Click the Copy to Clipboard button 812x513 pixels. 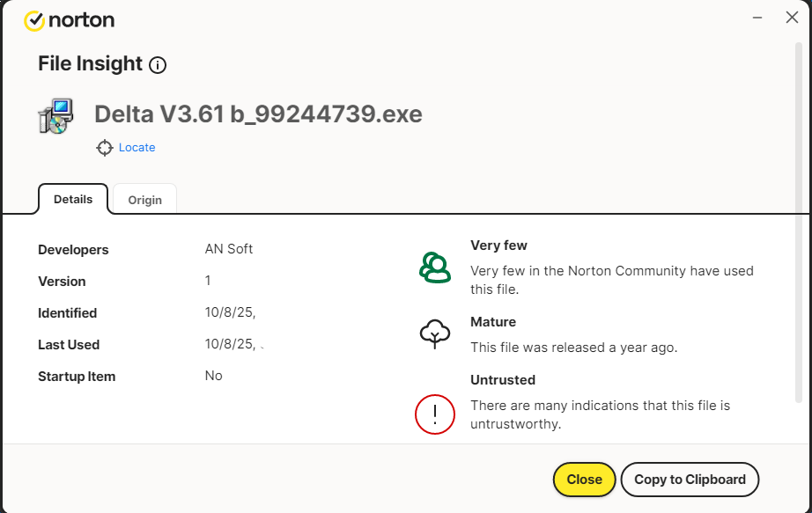[690, 480]
